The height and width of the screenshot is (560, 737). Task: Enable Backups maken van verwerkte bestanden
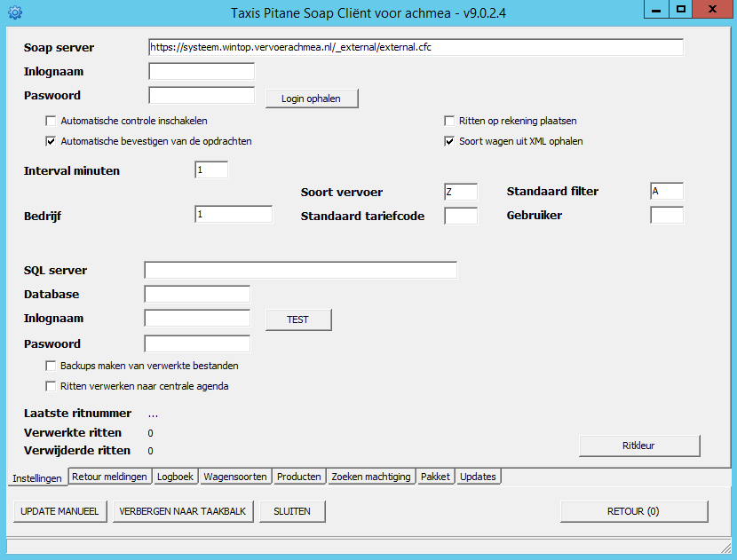(51, 366)
